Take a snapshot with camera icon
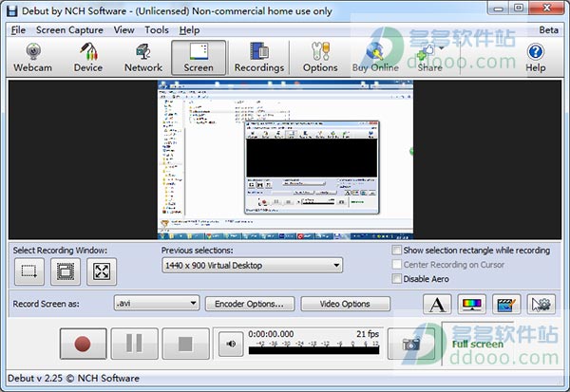Viewport: 570px width, 392px height. coord(410,344)
